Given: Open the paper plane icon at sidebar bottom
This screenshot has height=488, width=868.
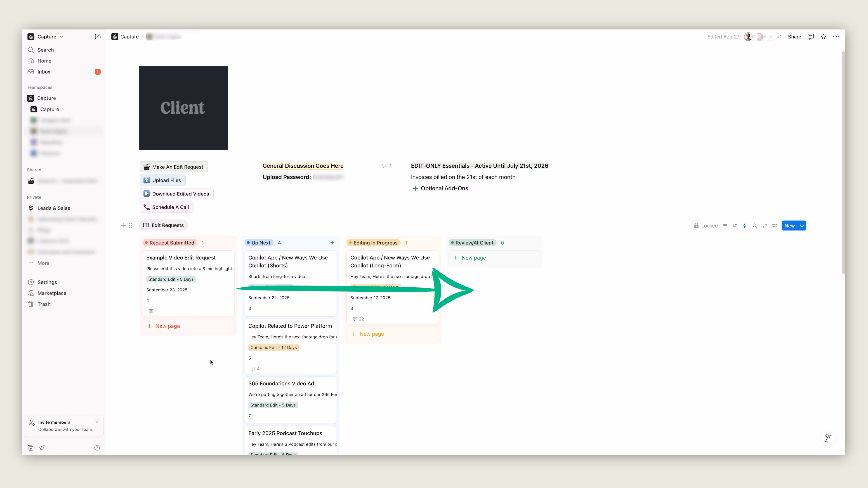Looking at the screenshot, I should (x=42, y=448).
